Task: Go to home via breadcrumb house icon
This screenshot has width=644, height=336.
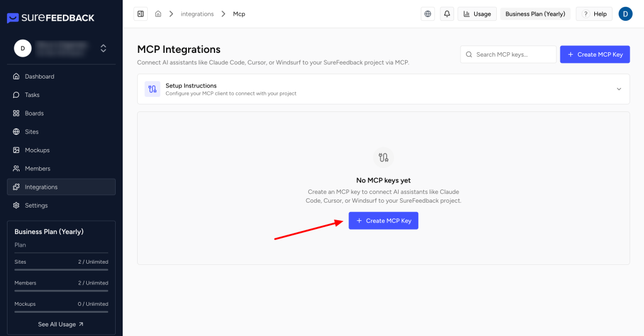Action: (x=158, y=14)
